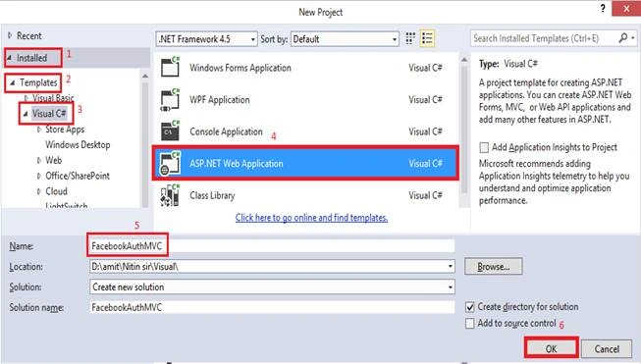Select the Class Library row text

[x=212, y=195]
